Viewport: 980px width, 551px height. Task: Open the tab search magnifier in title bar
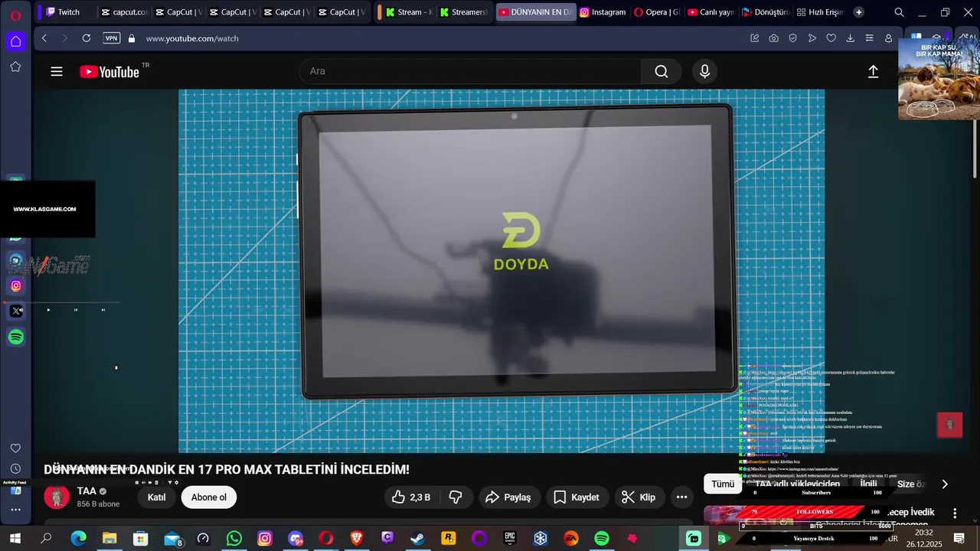tap(900, 12)
